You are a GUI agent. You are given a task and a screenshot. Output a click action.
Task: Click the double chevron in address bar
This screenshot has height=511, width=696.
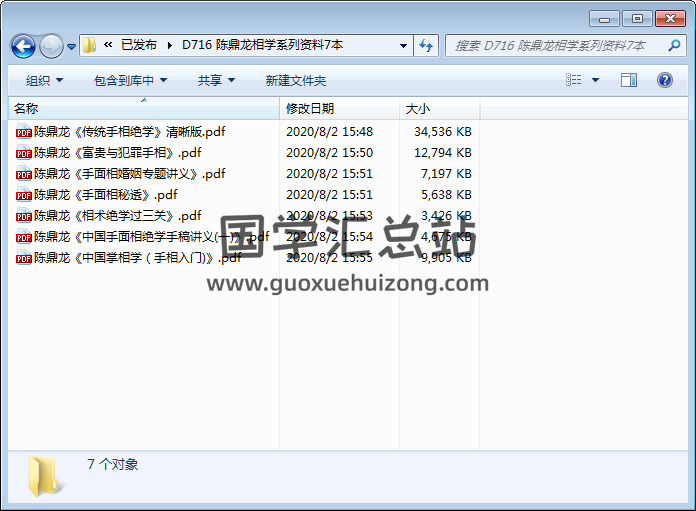[108, 45]
